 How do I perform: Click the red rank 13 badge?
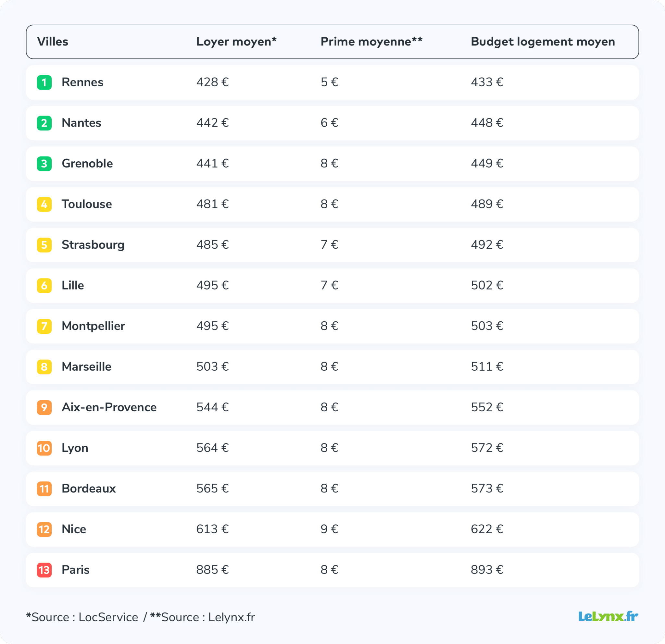click(x=44, y=570)
